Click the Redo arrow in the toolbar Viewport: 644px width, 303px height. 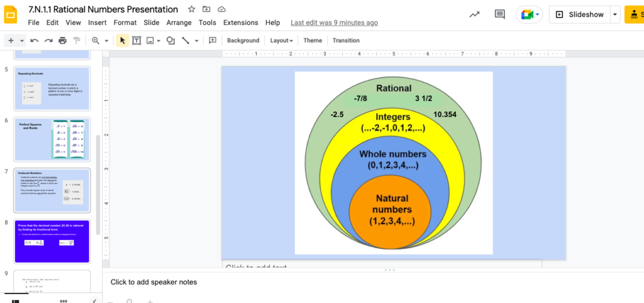click(48, 40)
